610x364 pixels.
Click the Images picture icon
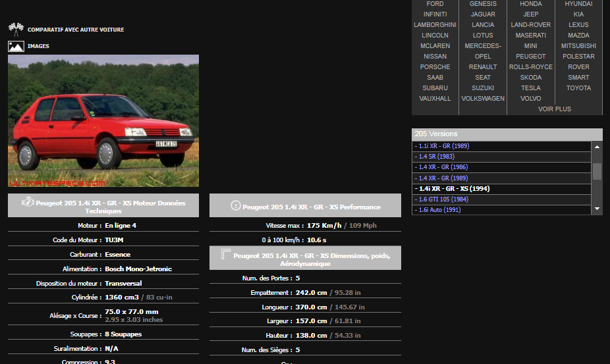point(16,46)
